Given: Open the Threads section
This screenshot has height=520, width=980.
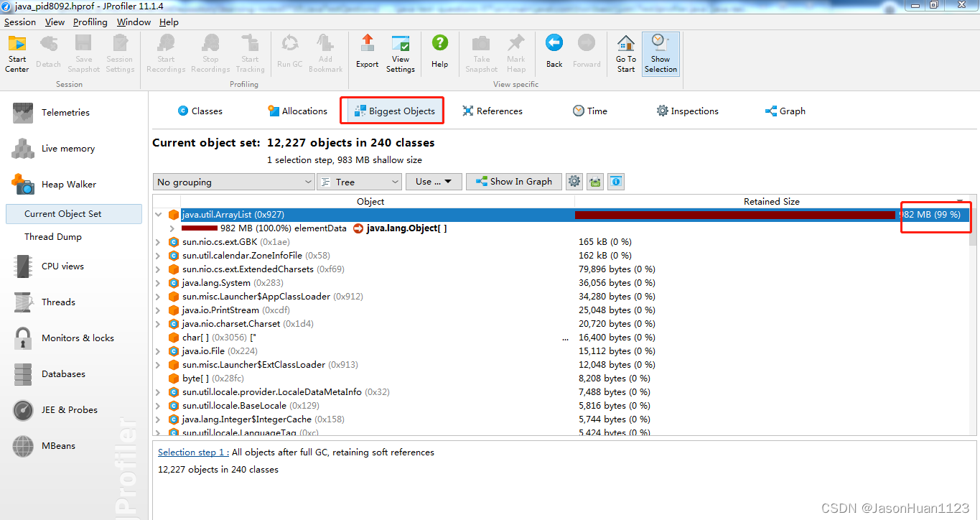Looking at the screenshot, I should click(58, 302).
